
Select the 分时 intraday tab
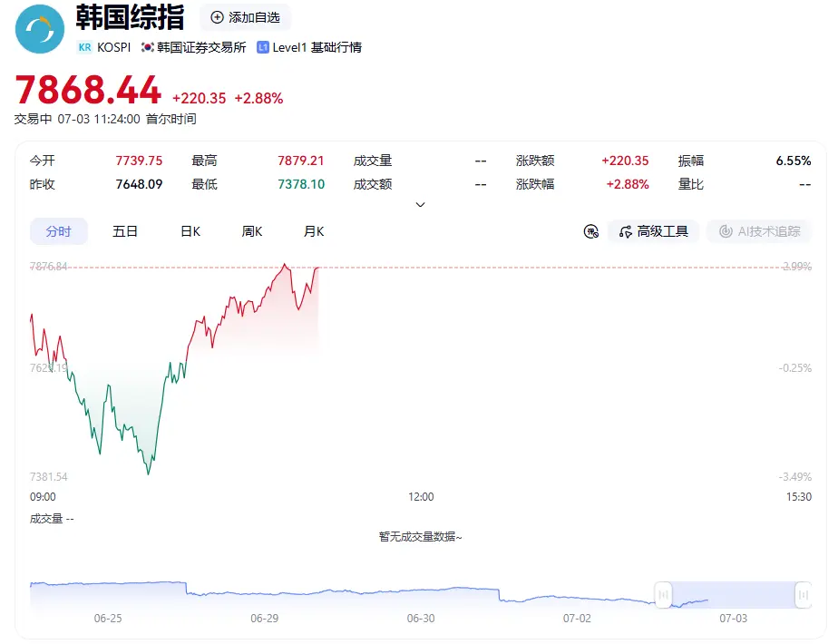(58, 231)
